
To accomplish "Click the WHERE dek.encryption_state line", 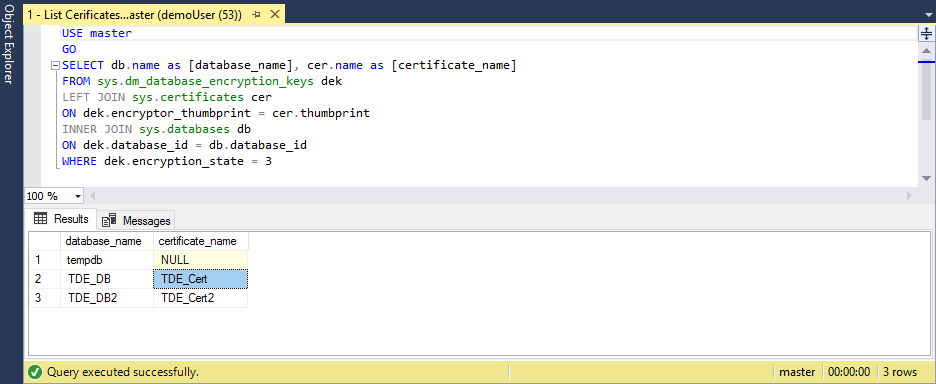I will 167,161.
